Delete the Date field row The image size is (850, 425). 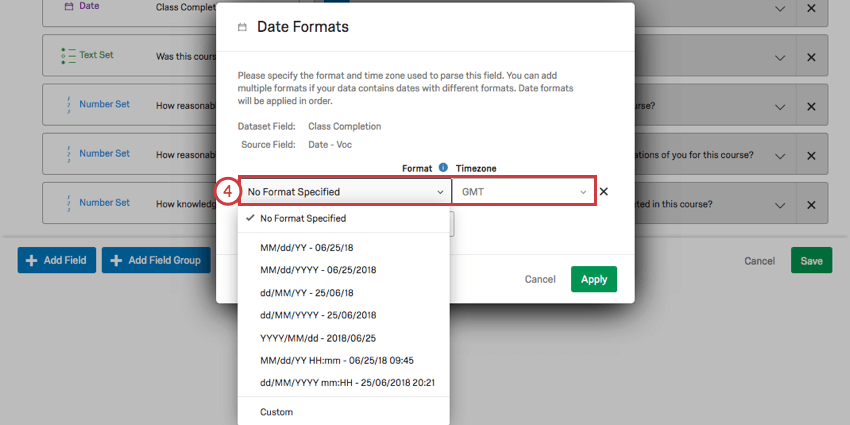pyautogui.click(x=811, y=9)
